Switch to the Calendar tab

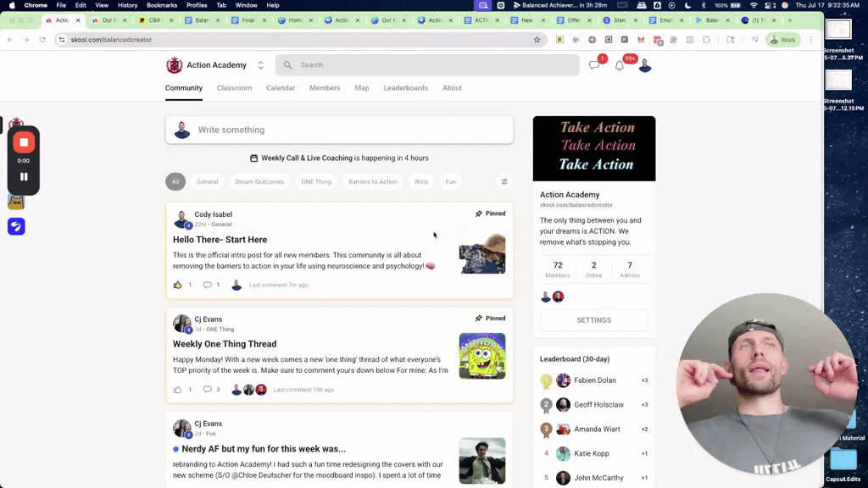[x=281, y=88]
